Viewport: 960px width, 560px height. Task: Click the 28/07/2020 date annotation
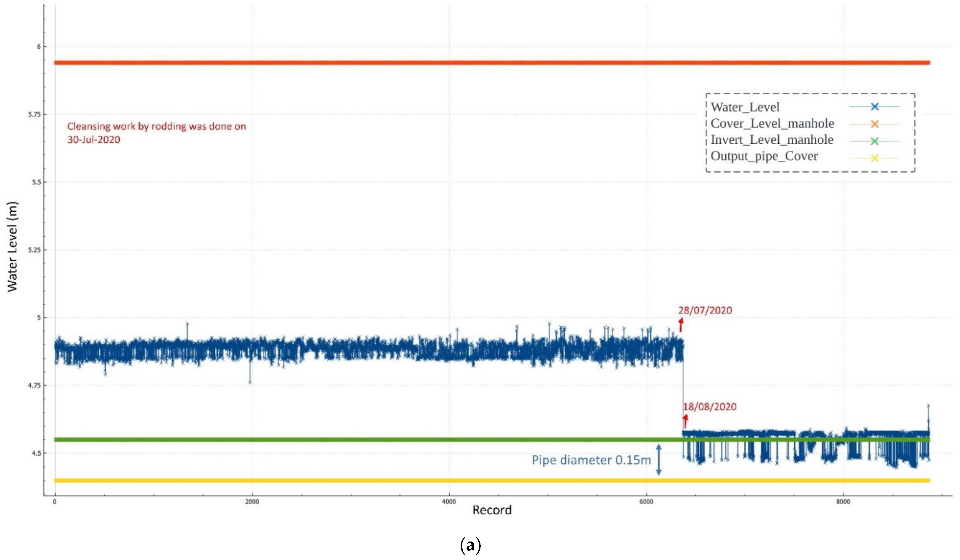coord(705,310)
